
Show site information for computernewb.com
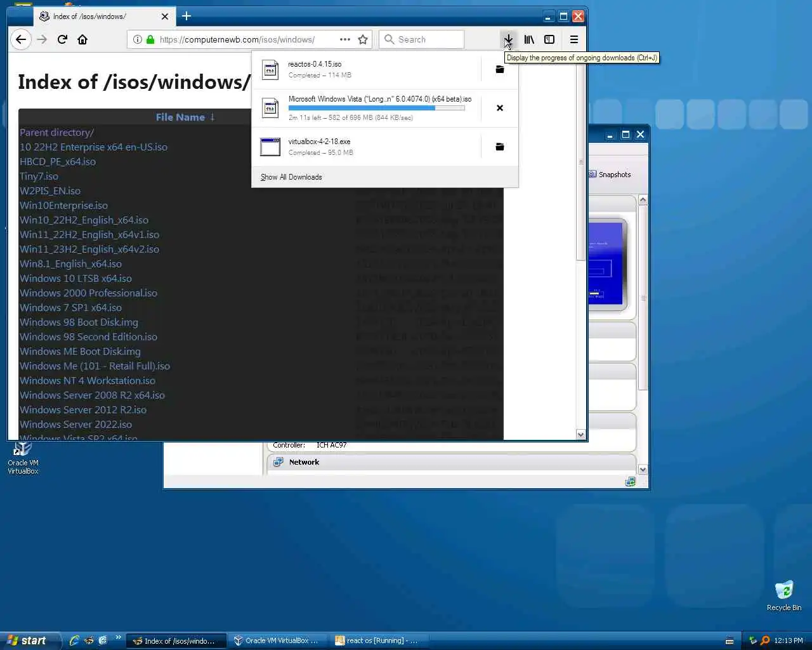click(x=137, y=39)
